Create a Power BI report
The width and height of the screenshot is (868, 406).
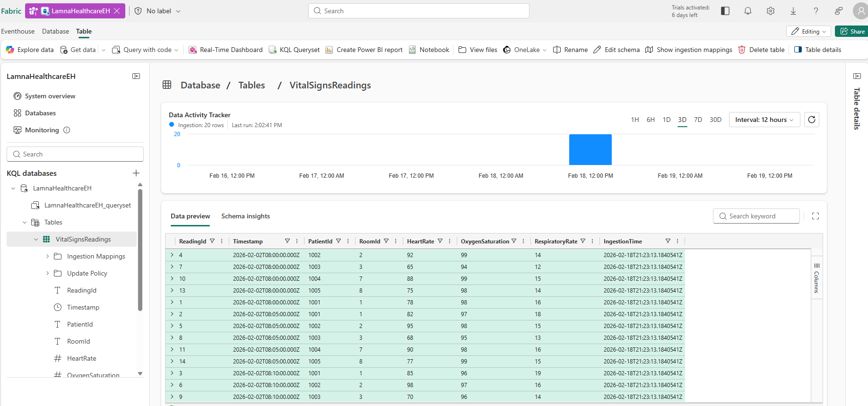364,50
